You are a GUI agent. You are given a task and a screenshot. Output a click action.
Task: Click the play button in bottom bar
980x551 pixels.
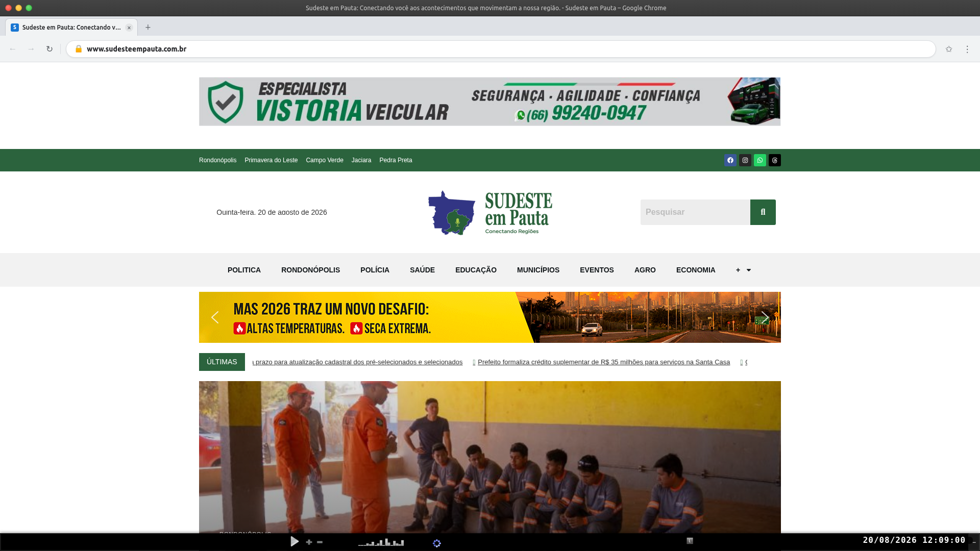tap(295, 541)
